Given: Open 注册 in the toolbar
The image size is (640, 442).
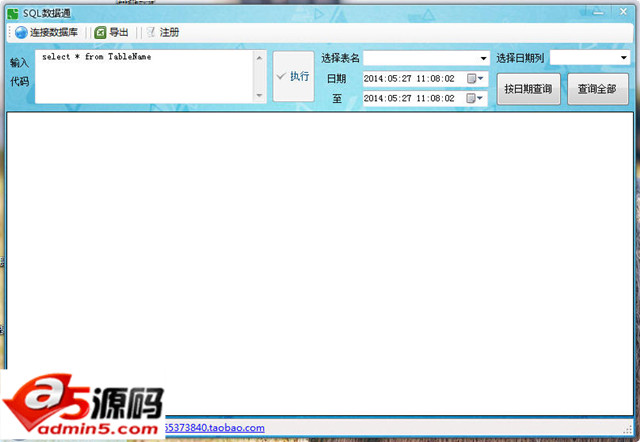Looking at the screenshot, I should (x=162, y=32).
